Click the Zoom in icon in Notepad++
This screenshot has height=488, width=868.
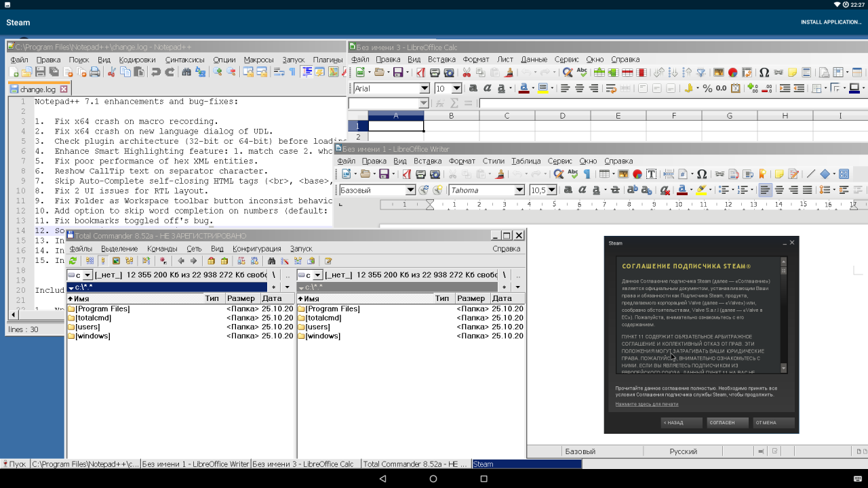coord(218,71)
